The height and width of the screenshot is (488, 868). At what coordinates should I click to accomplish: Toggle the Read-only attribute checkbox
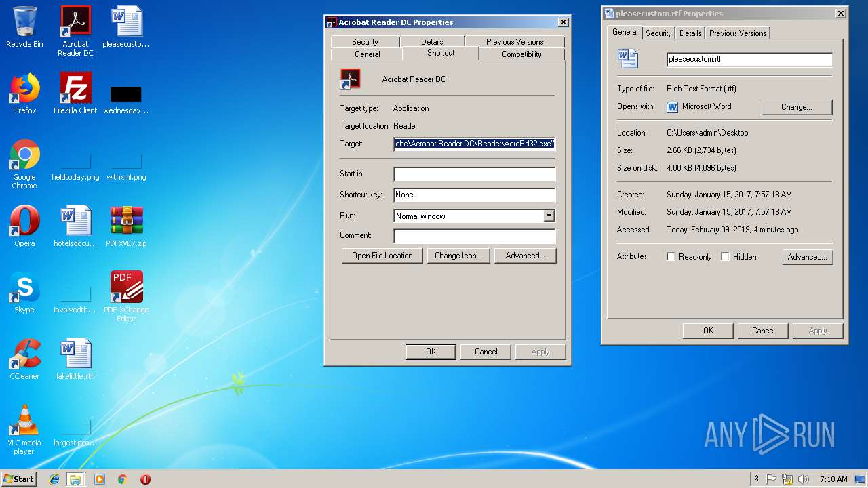671,257
